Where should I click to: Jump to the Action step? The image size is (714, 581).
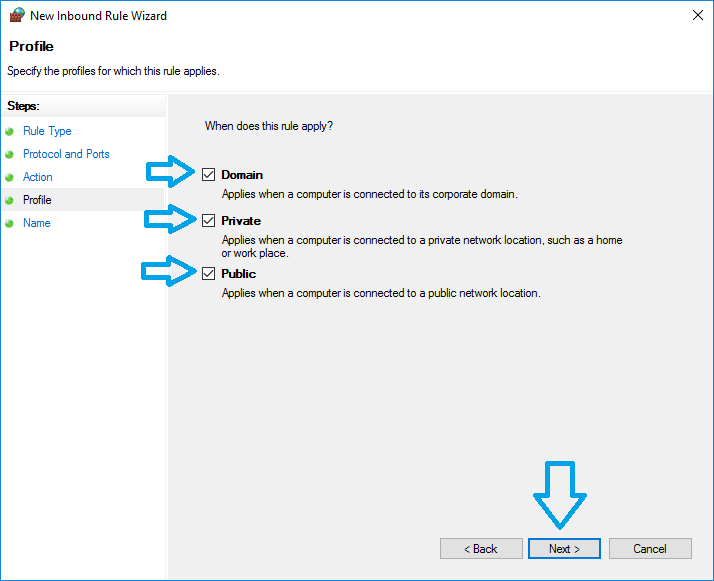(38, 177)
